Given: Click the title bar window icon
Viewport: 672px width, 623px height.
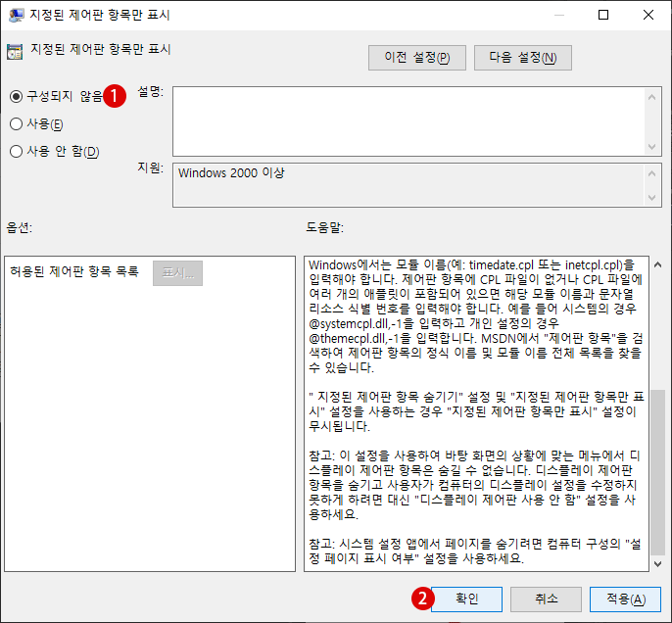Looking at the screenshot, I should coord(16,15).
